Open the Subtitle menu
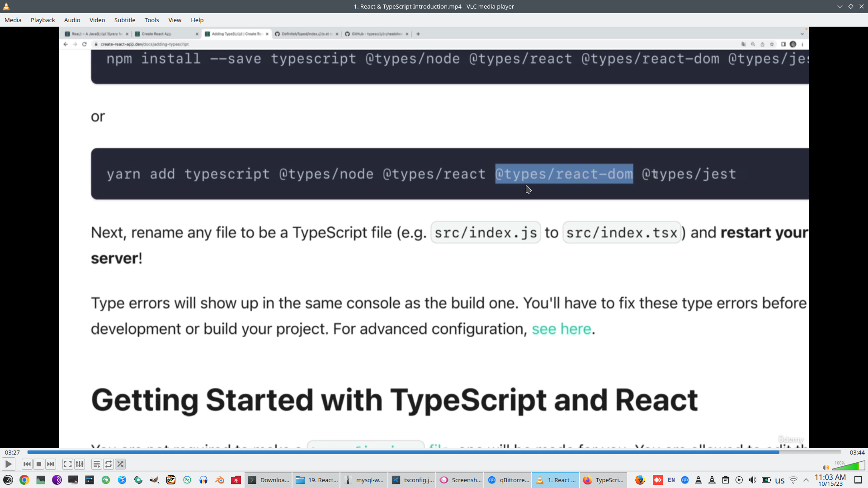Viewport: 868px width, 488px height. pyautogui.click(x=124, y=20)
